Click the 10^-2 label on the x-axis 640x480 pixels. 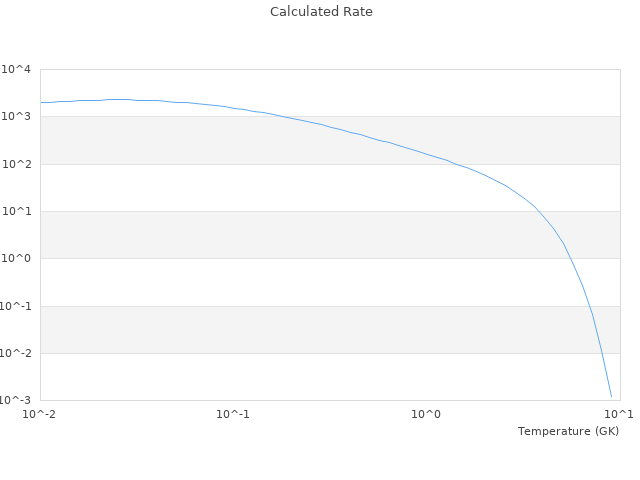(x=40, y=414)
